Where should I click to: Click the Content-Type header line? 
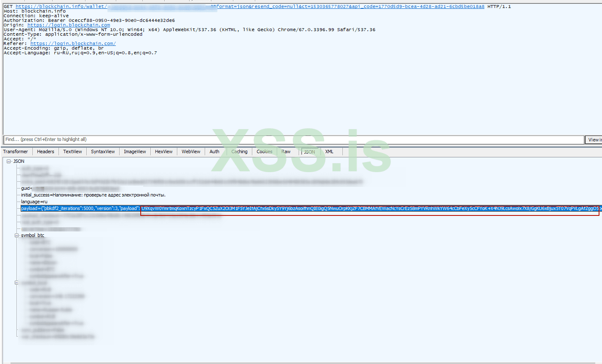point(73,34)
